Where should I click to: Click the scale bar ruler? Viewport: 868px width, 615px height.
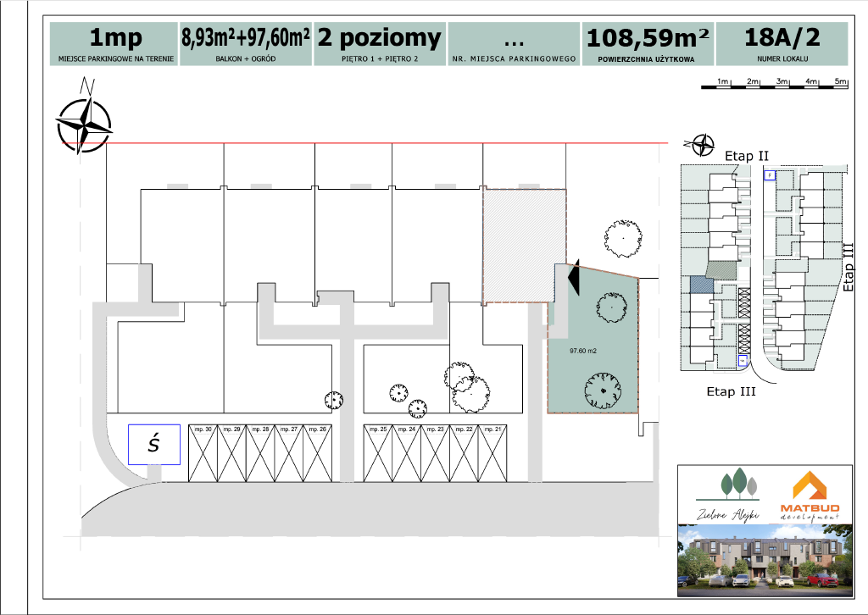pos(774,84)
